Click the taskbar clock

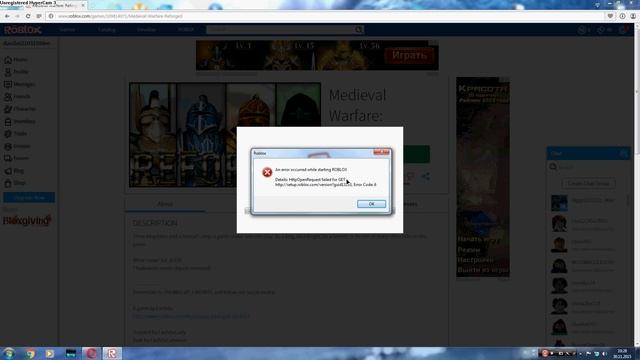(622, 353)
